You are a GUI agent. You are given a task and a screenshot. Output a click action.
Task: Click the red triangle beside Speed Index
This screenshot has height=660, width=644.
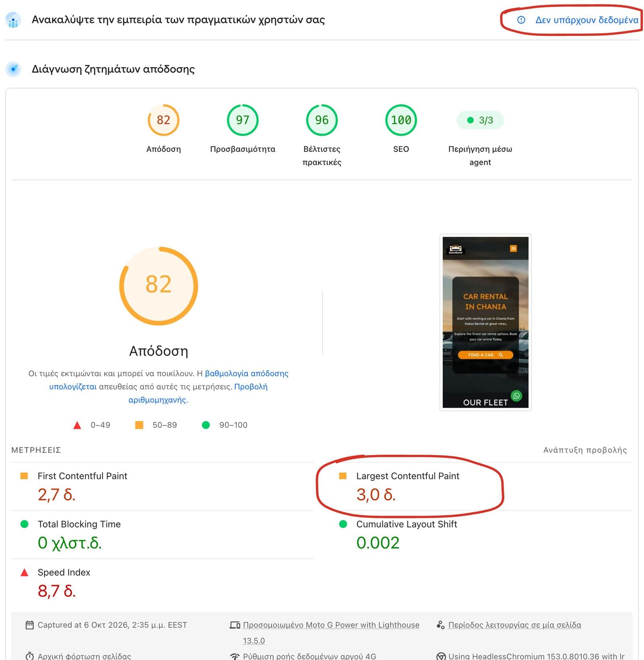pos(24,572)
